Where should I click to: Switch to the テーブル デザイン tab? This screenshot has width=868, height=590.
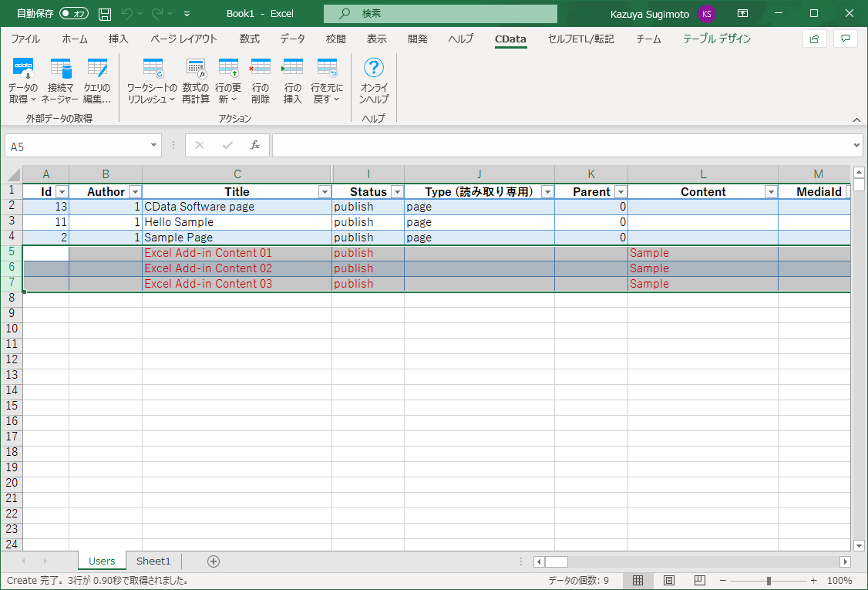coord(716,39)
